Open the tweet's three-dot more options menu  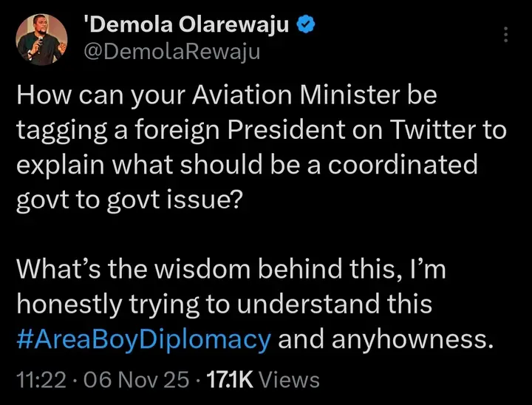tap(506, 35)
